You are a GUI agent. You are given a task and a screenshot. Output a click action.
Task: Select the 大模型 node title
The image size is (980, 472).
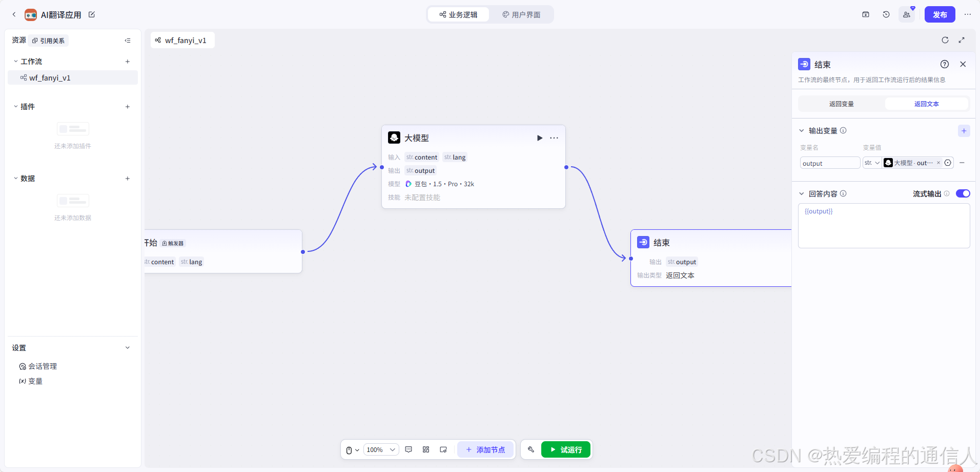coord(417,138)
